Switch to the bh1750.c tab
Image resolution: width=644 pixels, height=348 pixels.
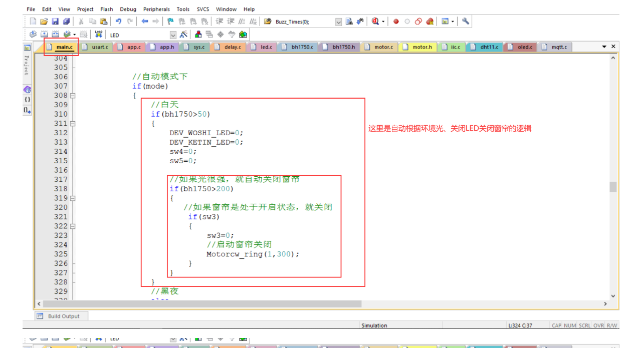click(298, 47)
